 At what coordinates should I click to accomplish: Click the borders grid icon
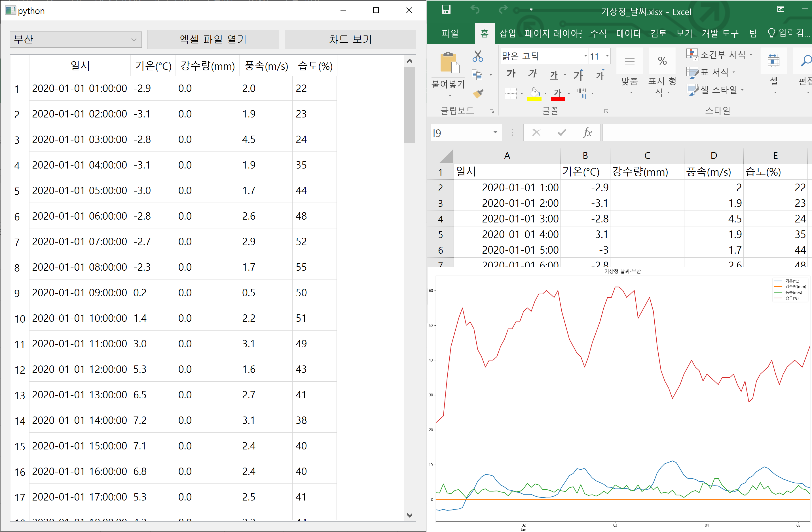(510, 93)
